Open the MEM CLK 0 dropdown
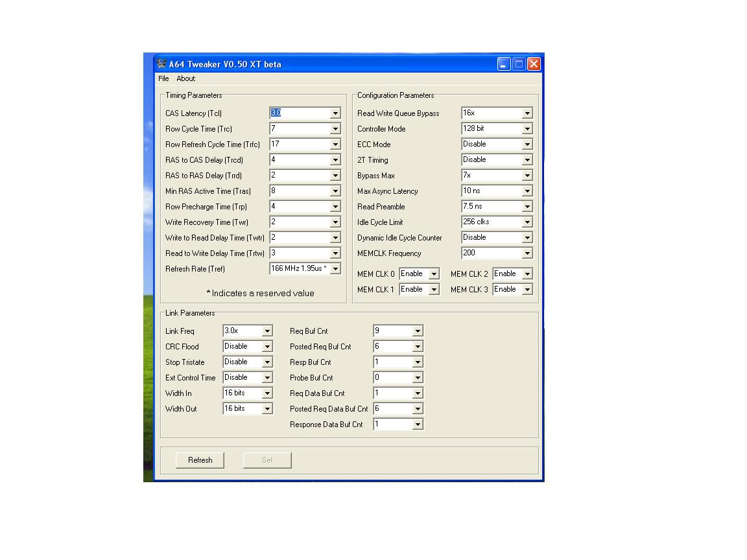 [x=434, y=274]
